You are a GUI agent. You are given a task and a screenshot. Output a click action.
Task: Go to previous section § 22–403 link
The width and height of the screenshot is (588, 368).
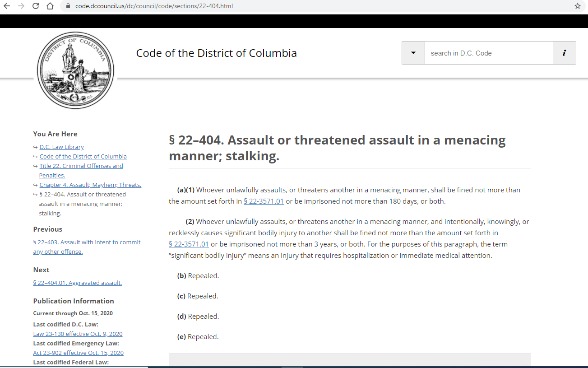point(87,247)
